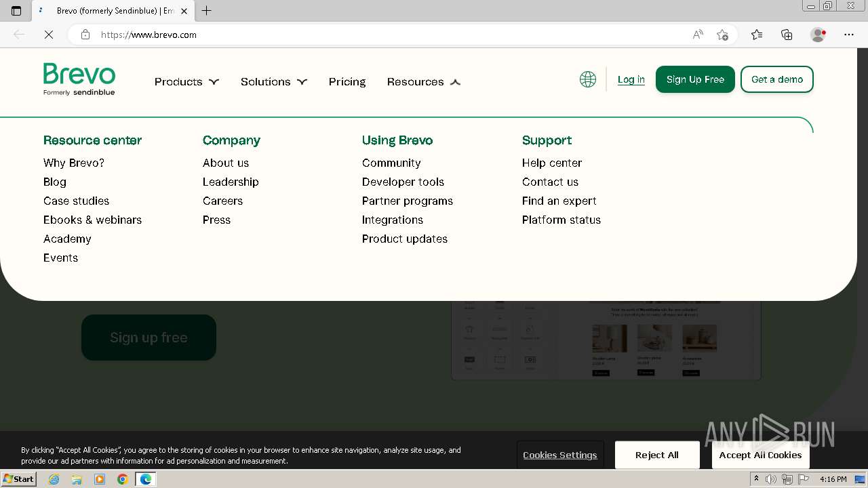Click the address bar URL

(149, 35)
